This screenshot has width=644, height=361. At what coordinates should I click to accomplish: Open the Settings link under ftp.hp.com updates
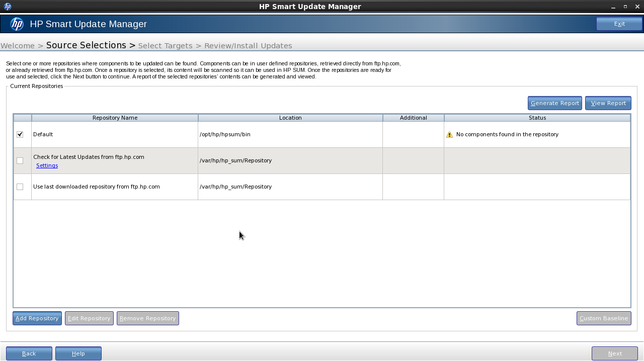tap(47, 165)
